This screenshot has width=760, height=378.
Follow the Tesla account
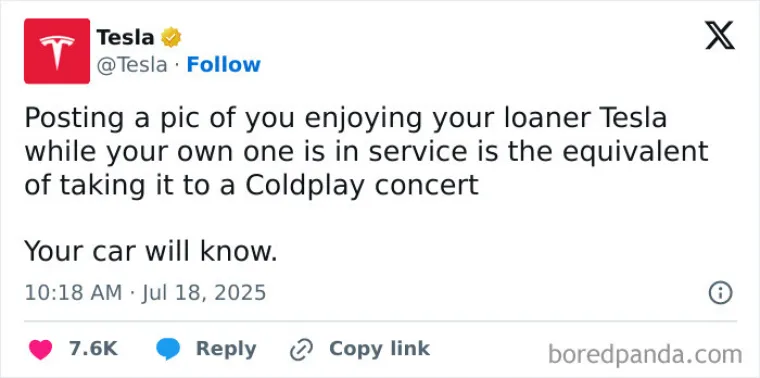[223, 64]
